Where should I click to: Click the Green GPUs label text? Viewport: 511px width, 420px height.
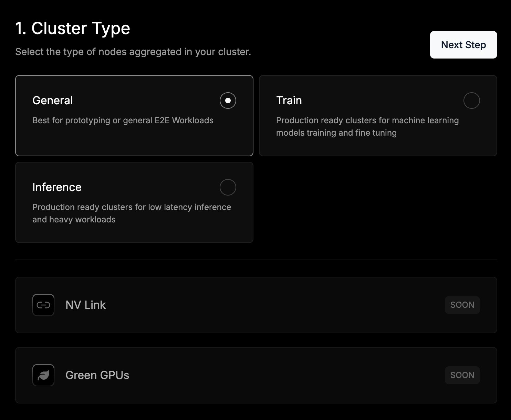click(97, 375)
